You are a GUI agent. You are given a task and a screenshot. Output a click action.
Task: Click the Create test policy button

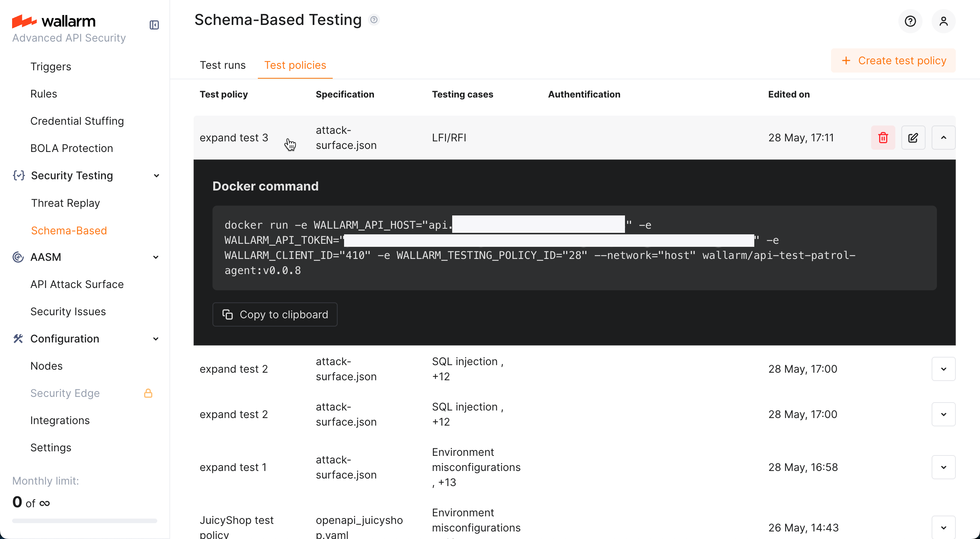point(893,60)
